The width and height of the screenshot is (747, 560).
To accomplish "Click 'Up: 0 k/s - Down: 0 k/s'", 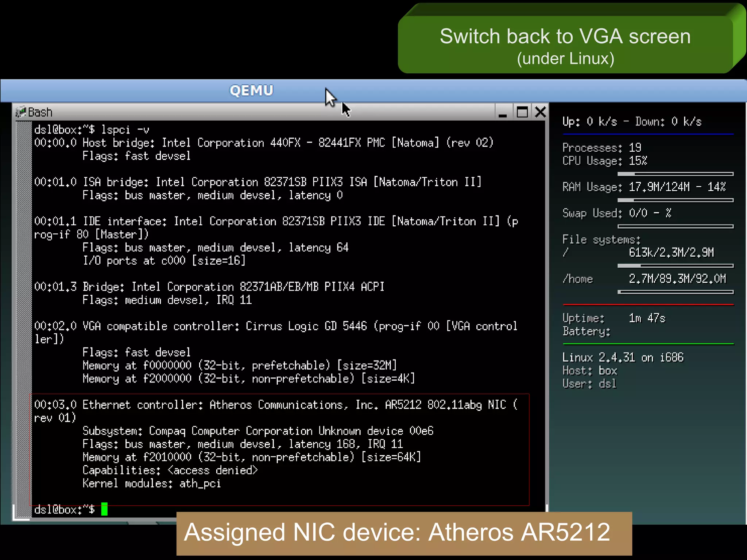I will tap(632, 121).
